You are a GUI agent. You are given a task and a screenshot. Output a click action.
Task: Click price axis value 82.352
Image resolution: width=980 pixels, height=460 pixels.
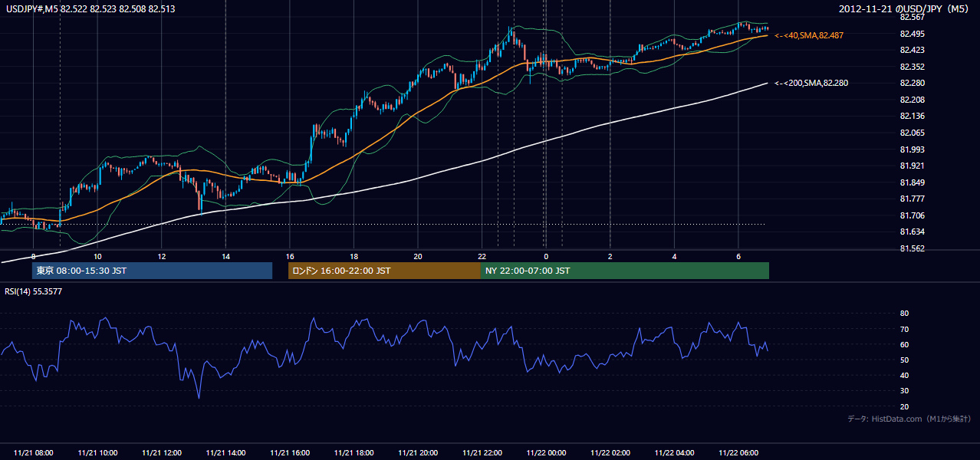coord(912,67)
